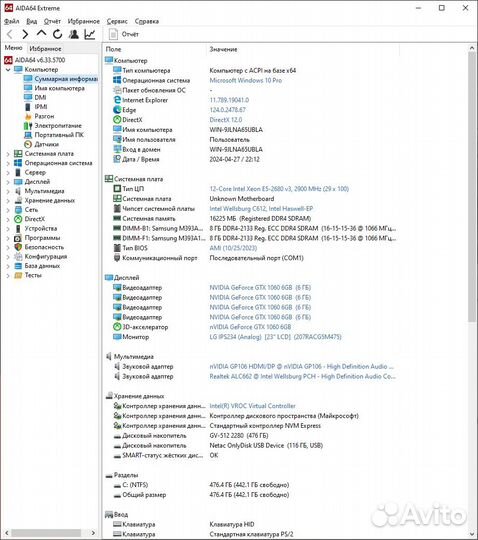Collapse the Компьютер tree node

pos(8,70)
